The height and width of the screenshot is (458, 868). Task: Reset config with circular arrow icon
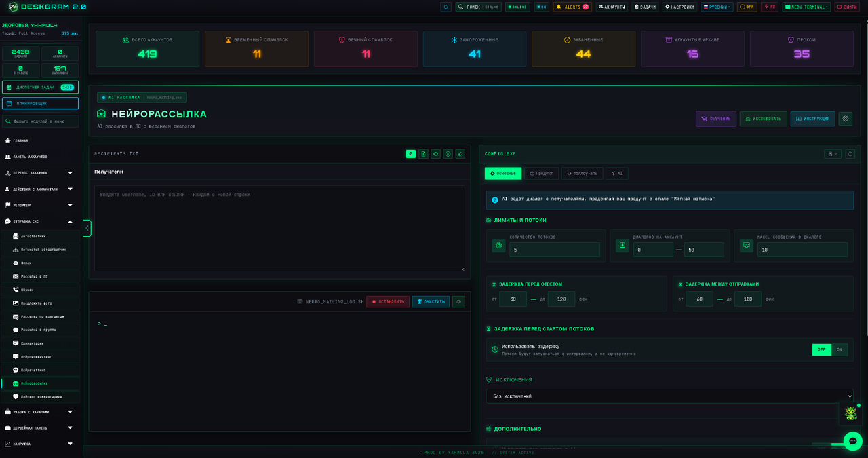coord(850,154)
